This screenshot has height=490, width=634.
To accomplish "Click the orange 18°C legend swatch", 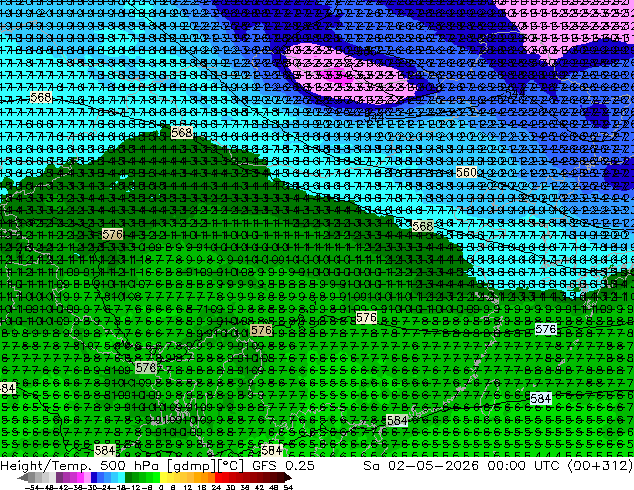I will click(204, 477).
